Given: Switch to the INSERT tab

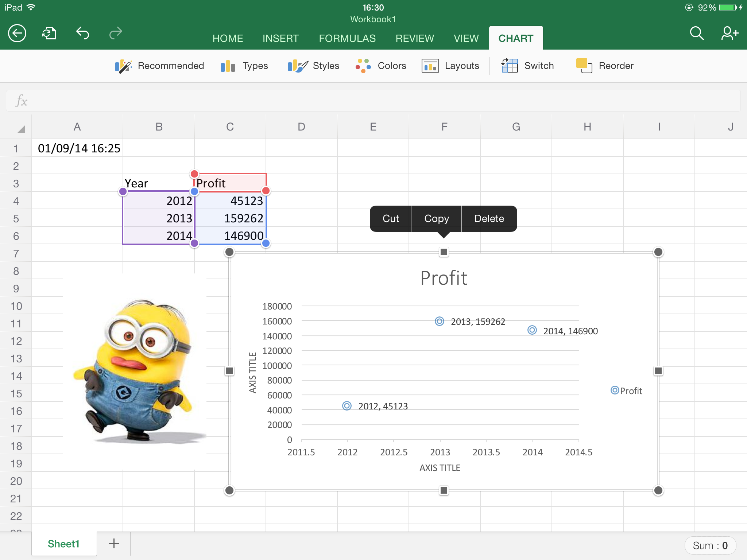Looking at the screenshot, I should point(280,38).
